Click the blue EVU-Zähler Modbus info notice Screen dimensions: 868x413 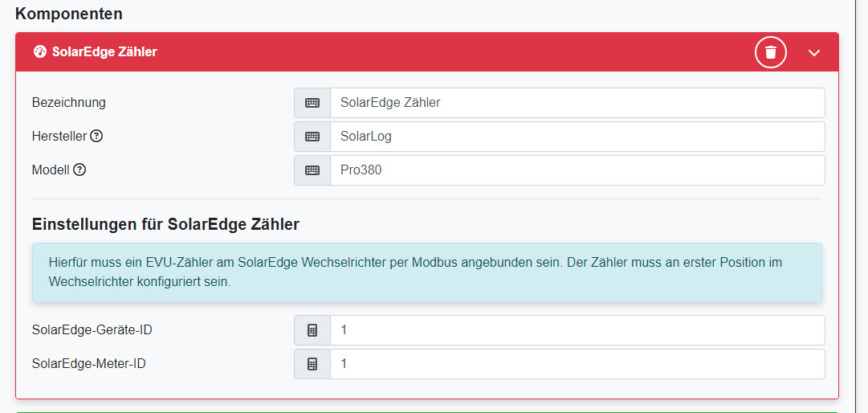pos(427,272)
